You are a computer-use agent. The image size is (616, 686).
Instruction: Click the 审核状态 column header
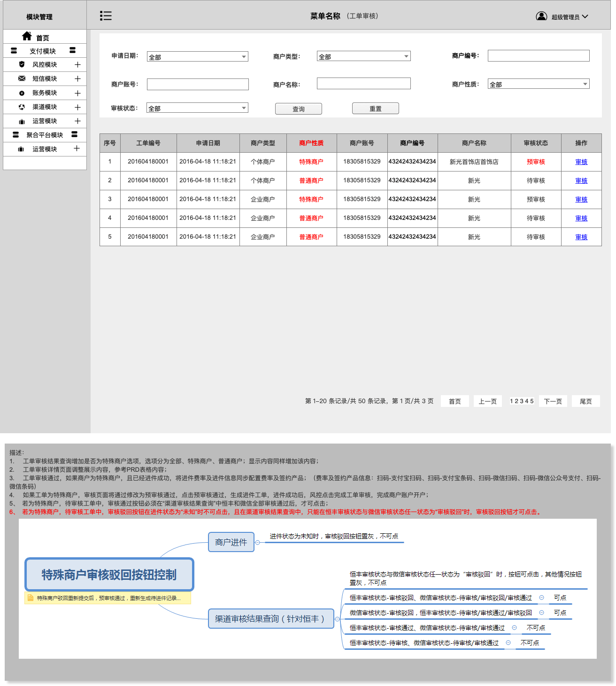pos(536,143)
